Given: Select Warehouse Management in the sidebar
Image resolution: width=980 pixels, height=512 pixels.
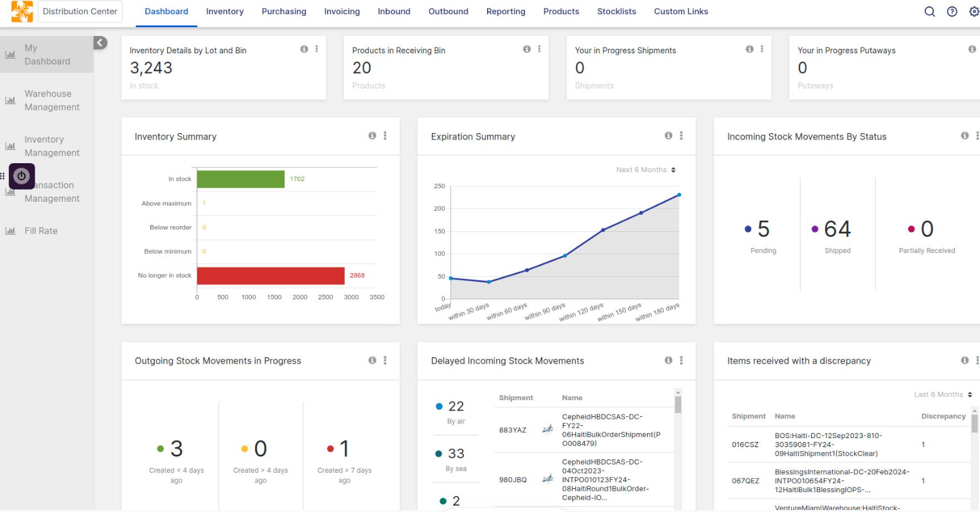Looking at the screenshot, I should click(x=47, y=100).
